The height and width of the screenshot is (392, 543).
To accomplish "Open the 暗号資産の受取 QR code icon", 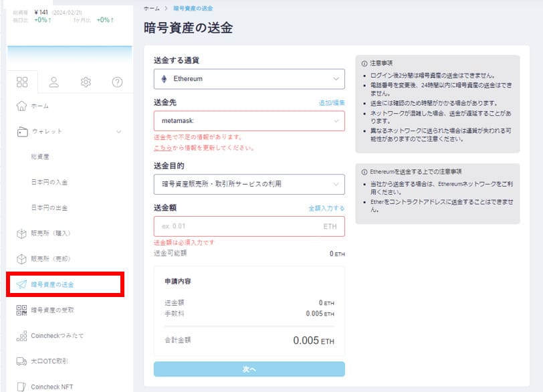I will pos(21,310).
